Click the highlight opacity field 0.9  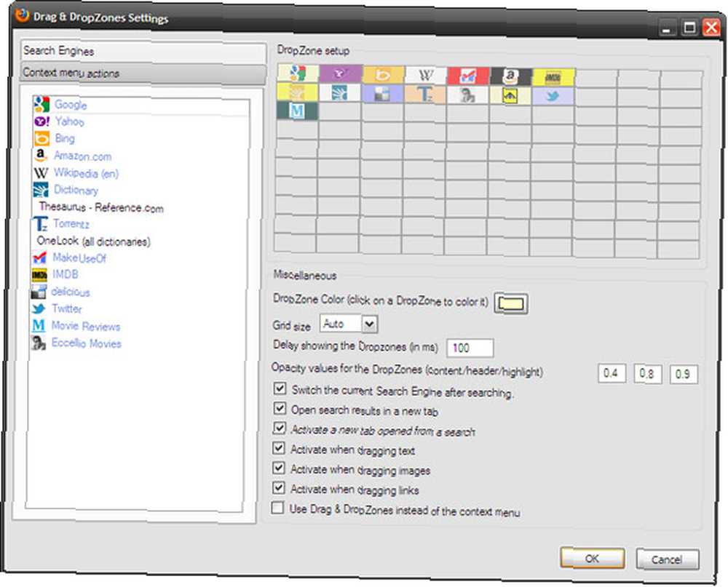point(683,375)
